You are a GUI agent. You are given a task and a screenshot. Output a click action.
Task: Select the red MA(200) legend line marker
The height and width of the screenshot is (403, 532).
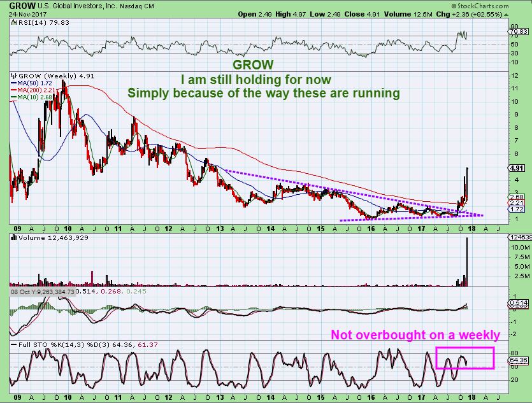point(14,90)
